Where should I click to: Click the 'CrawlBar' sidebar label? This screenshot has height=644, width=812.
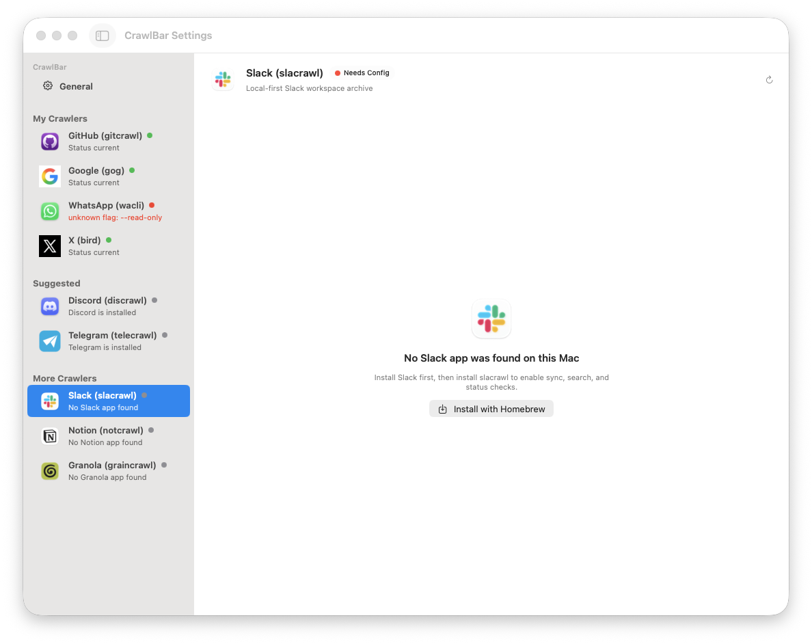point(50,68)
